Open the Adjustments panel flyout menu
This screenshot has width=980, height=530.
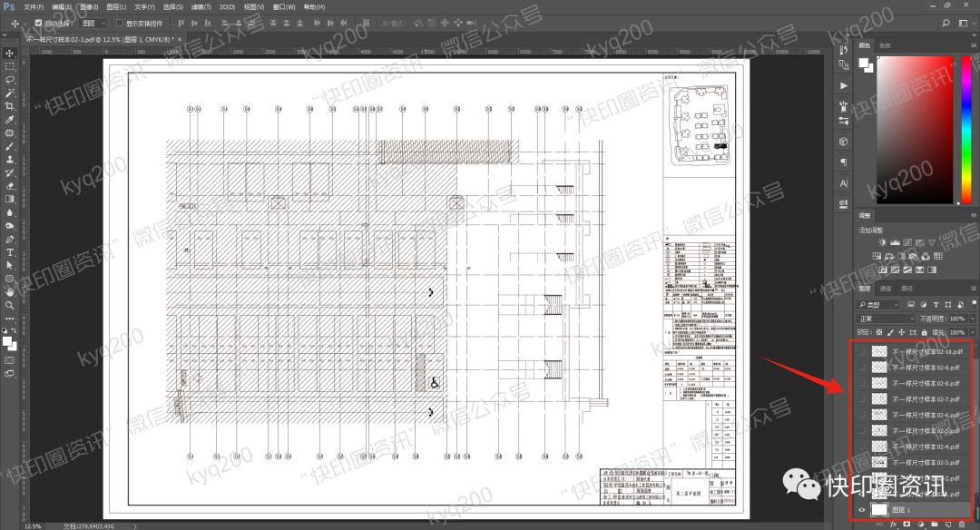coord(973,215)
